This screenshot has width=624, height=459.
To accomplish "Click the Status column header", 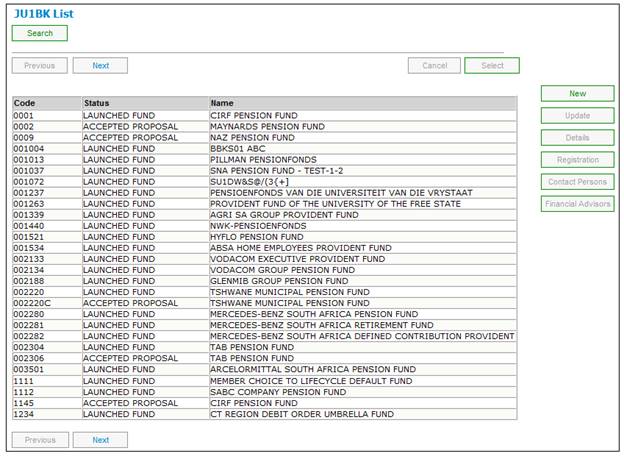I will click(145, 103).
